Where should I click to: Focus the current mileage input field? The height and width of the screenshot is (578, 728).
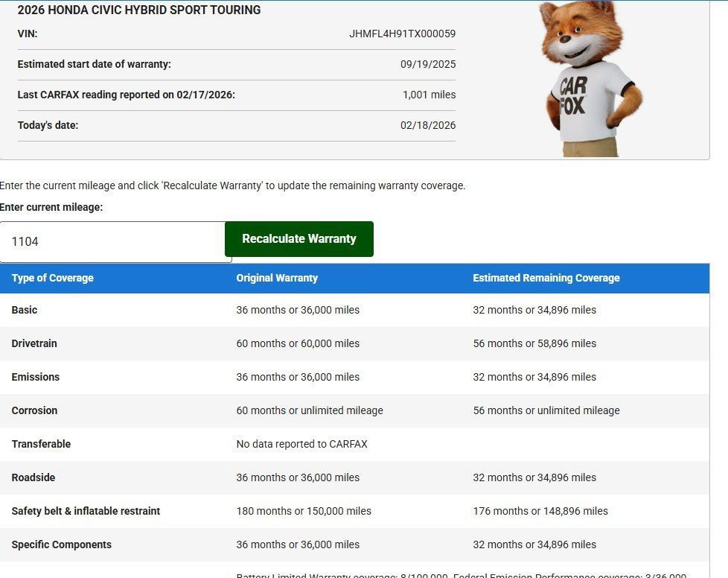[115, 242]
